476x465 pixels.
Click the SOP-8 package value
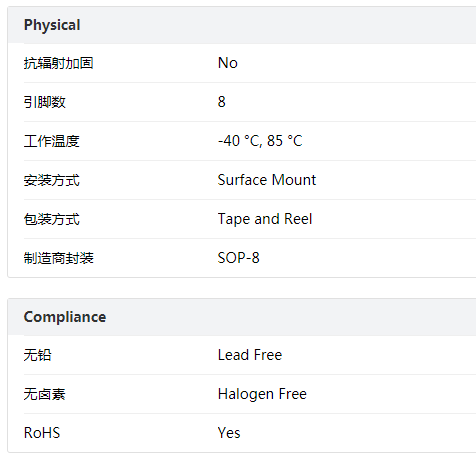click(239, 258)
